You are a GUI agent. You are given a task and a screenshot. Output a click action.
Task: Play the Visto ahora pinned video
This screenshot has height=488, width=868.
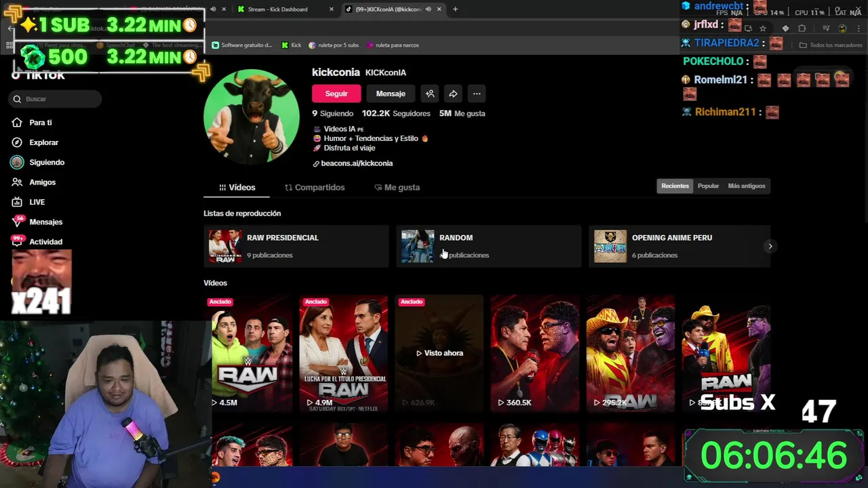(x=439, y=352)
